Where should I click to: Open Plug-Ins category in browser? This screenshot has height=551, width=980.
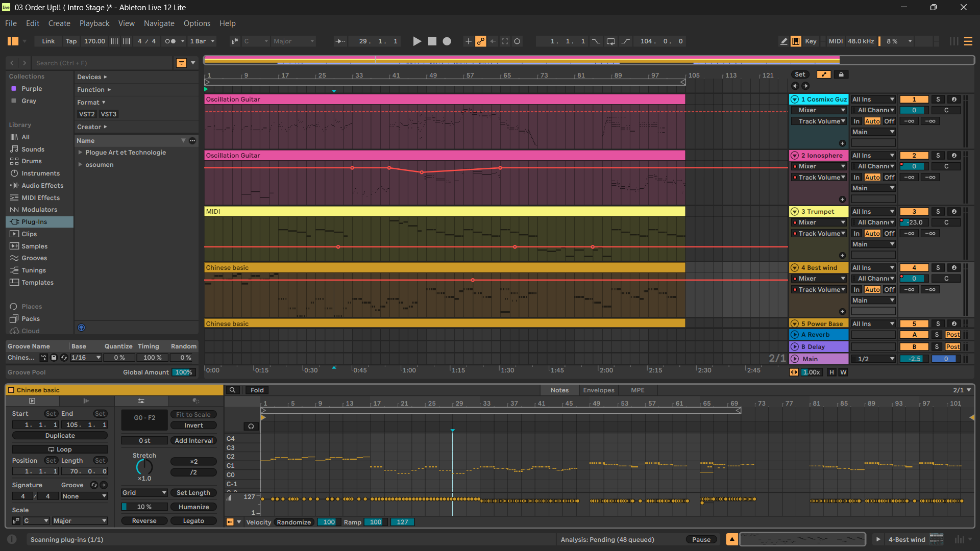point(34,222)
